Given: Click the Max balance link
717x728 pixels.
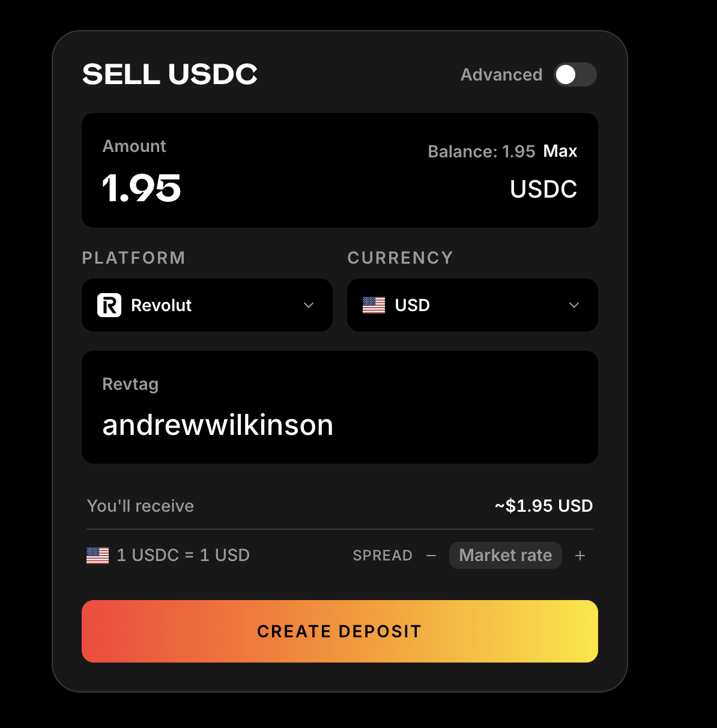Looking at the screenshot, I should [560, 151].
